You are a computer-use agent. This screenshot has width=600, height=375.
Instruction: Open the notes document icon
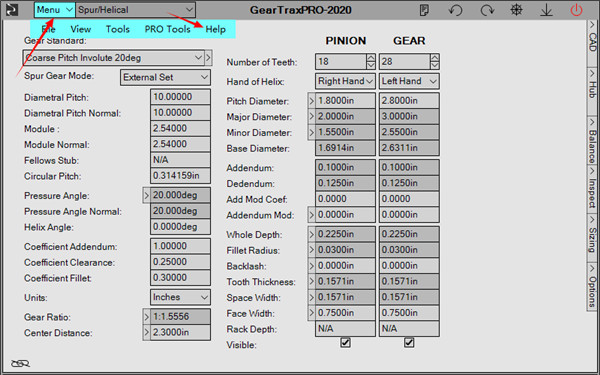(424, 10)
